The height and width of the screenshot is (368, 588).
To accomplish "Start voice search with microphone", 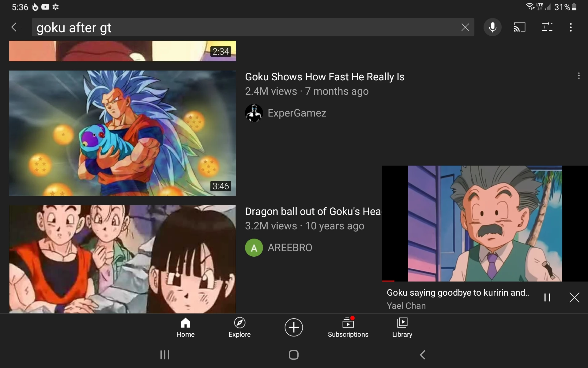I will pos(492,27).
